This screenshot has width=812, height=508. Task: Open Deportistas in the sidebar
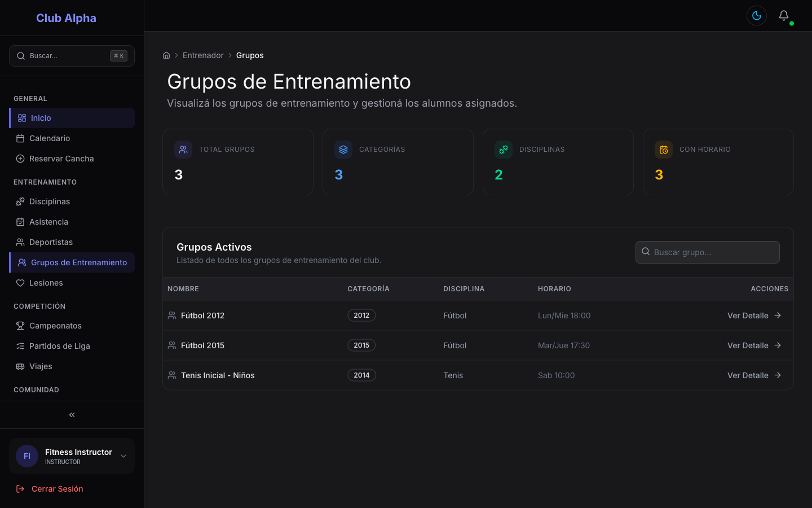[72, 242]
